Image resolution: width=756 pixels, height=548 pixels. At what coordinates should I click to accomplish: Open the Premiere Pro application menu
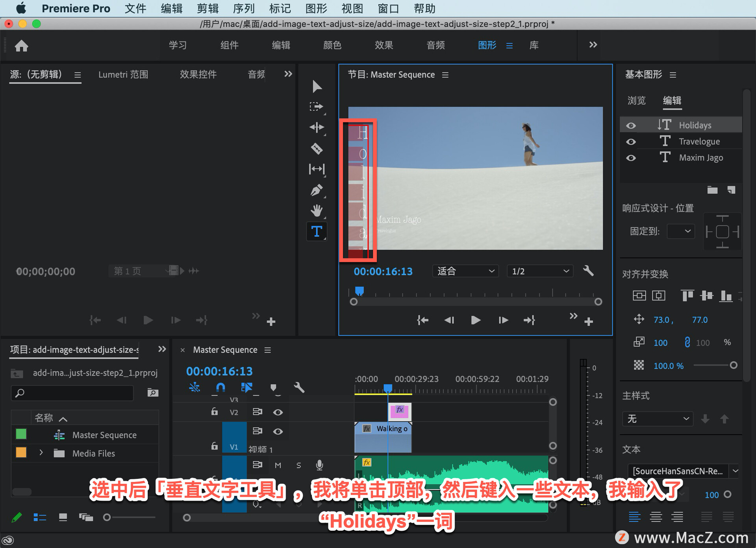coord(76,8)
